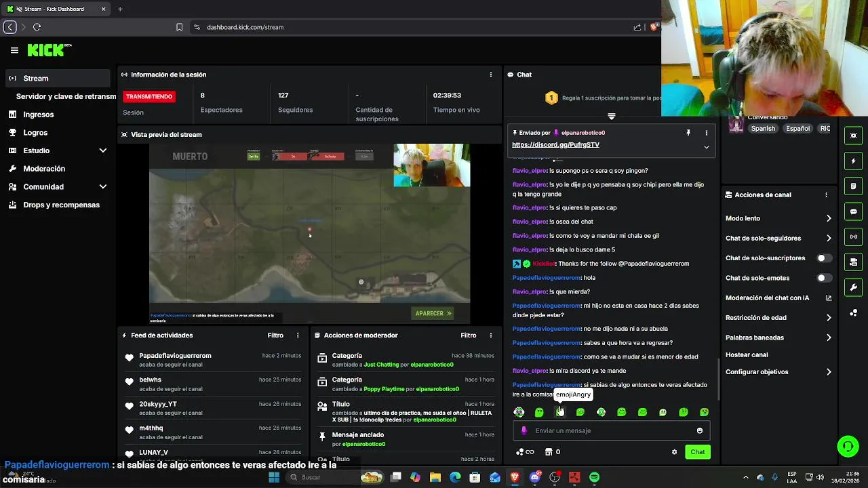
Task: Click the channel points infinity icon
Action: tap(525, 452)
